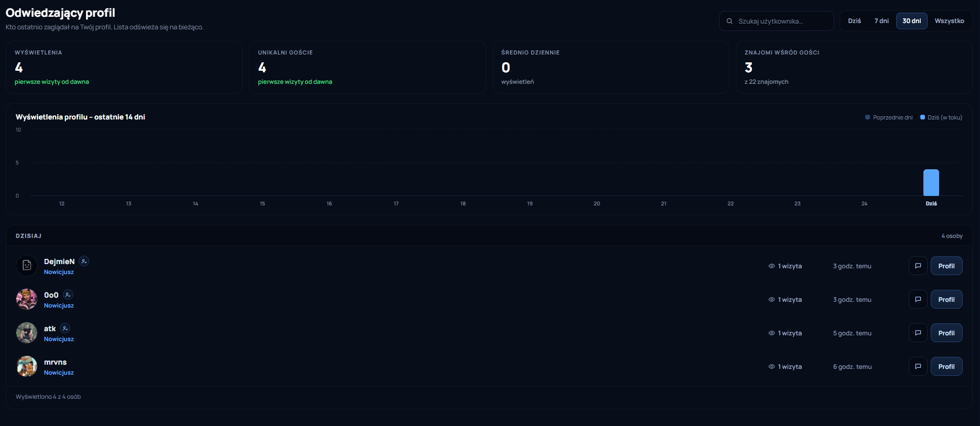Click eye icon in DejmieN's visit row
980x426 pixels.
(x=771, y=266)
